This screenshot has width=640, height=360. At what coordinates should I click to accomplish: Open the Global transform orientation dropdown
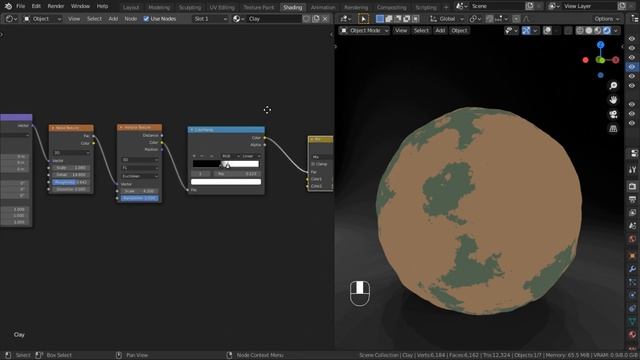coord(446,19)
